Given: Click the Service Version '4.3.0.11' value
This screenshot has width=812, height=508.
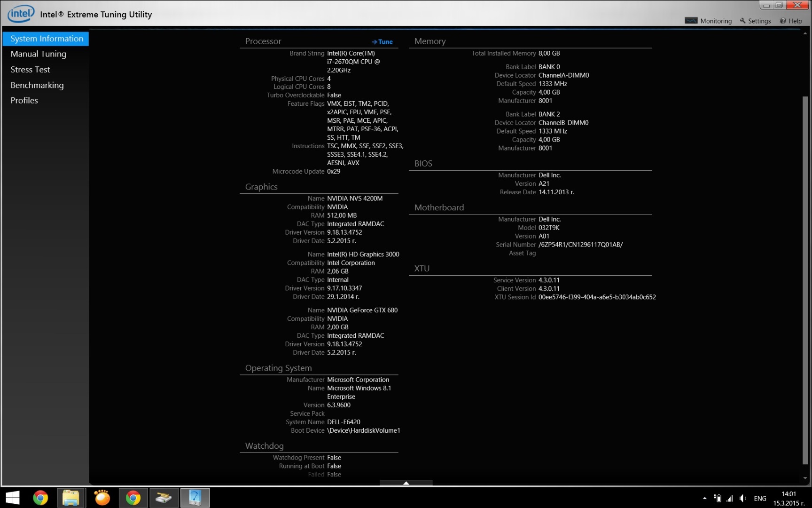Looking at the screenshot, I should click(549, 280).
